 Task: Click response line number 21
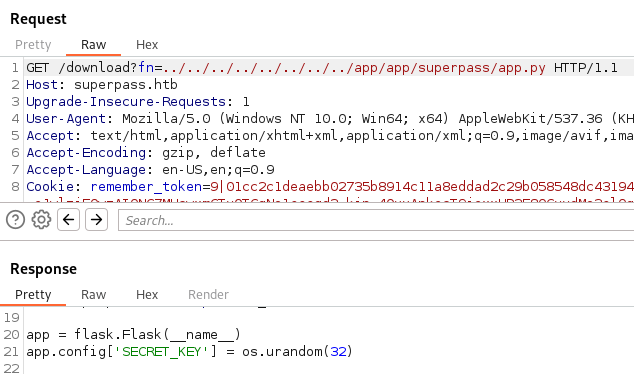click(11, 351)
